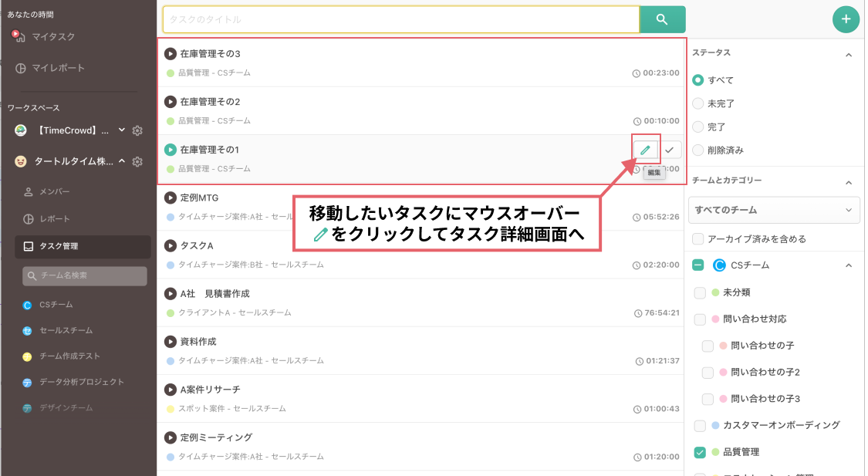The height and width of the screenshot is (476, 868).
Task: Select the edit pencil icon on 在庫管理その1
Action: tap(644, 150)
